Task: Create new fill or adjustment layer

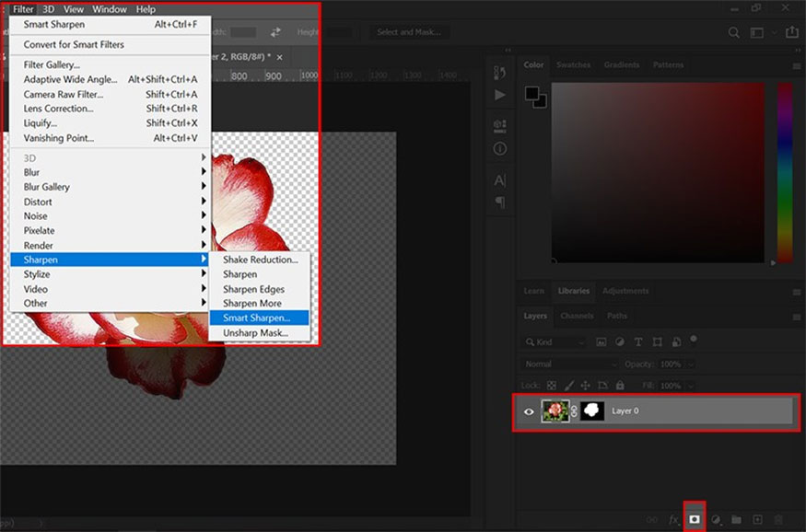Action: tap(716, 520)
